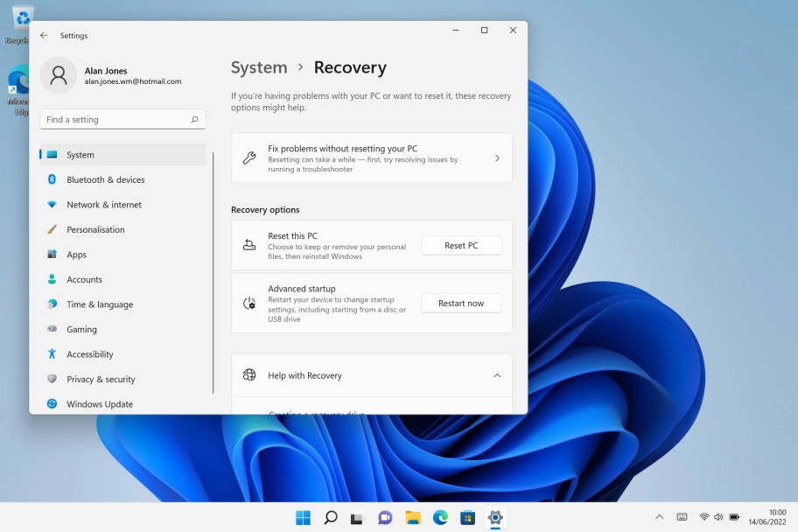Click the network icon in the system tray
798x532 pixels.
[705, 517]
